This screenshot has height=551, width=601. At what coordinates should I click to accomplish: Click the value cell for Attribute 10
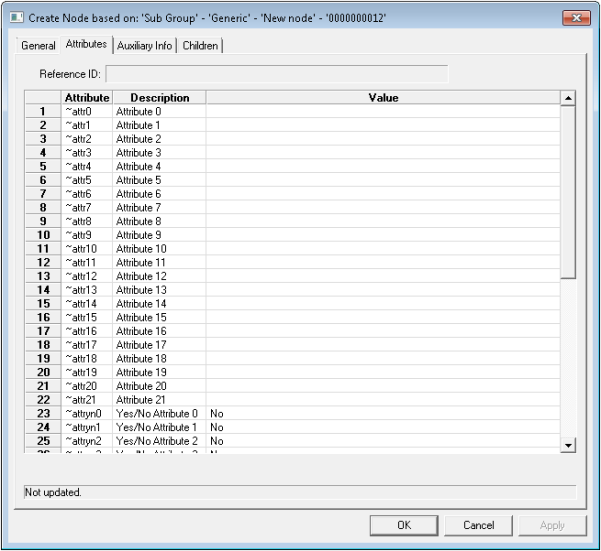(383, 249)
